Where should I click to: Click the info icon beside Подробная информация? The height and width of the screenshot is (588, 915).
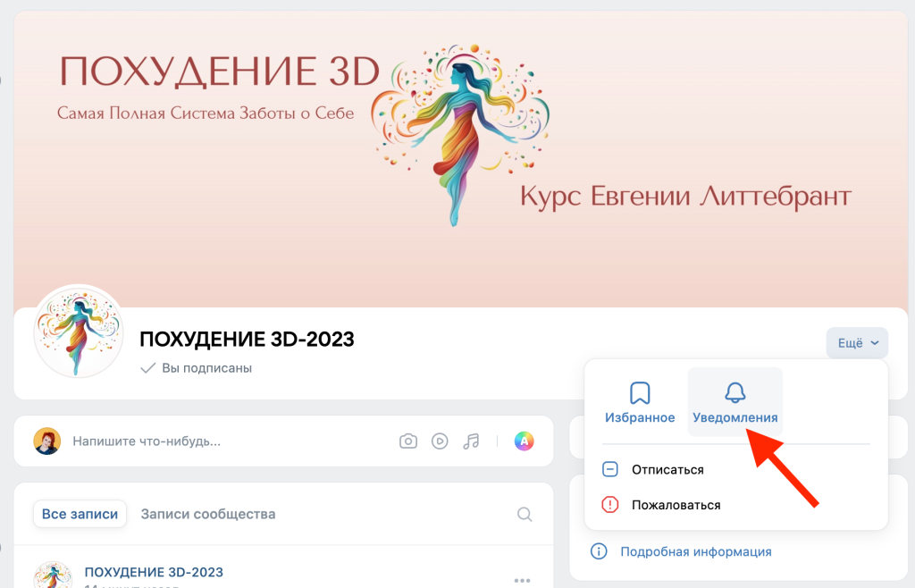[x=599, y=551]
